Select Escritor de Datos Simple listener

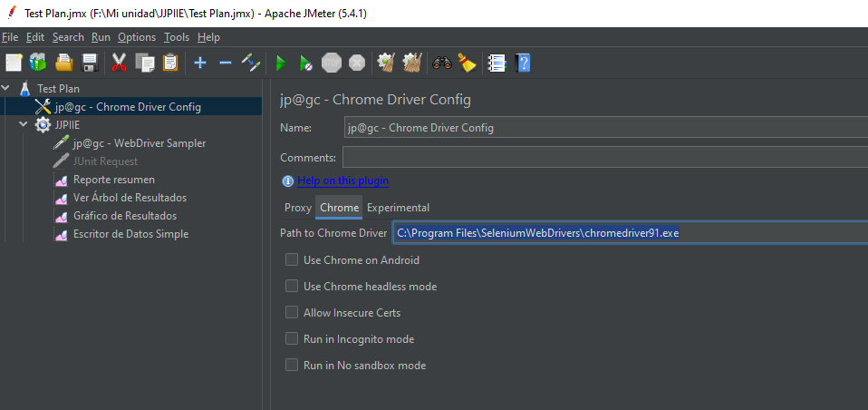(130, 234)
